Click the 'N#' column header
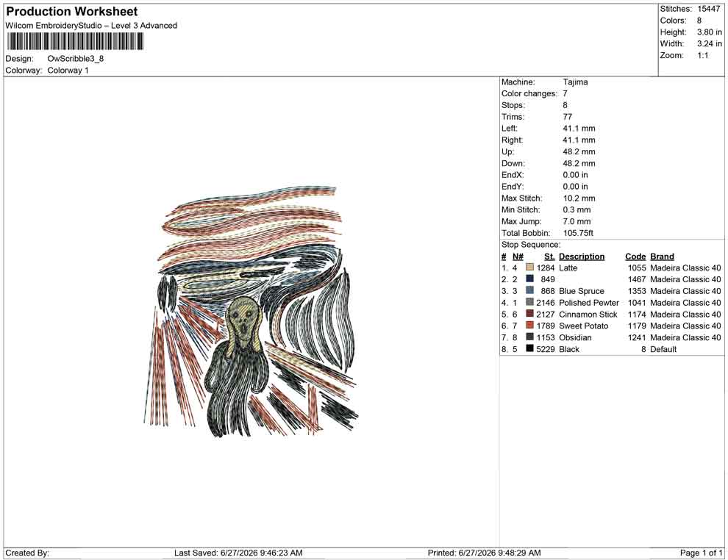 [518, 256]
